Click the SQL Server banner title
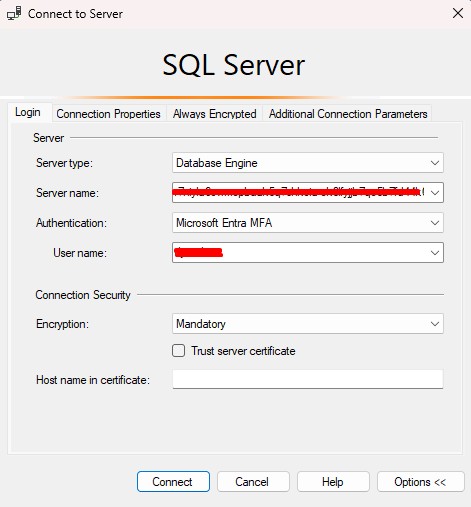 click(x=234, y=65)
